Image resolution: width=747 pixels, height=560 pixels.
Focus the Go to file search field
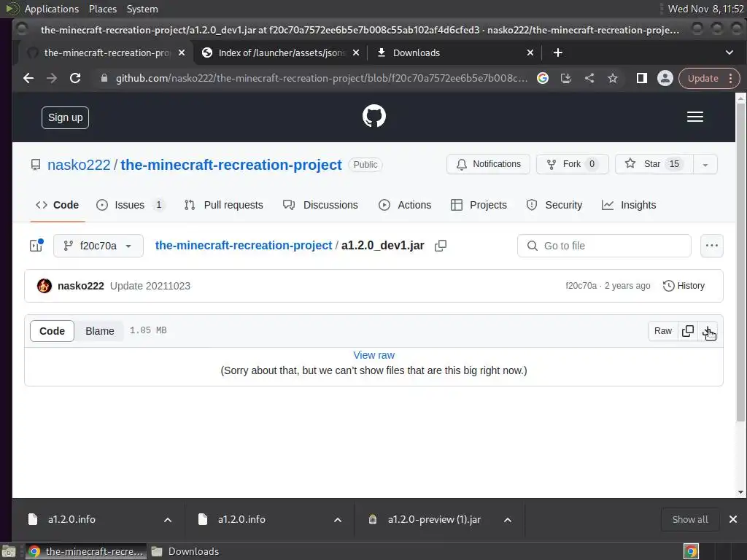click(604, 246)
